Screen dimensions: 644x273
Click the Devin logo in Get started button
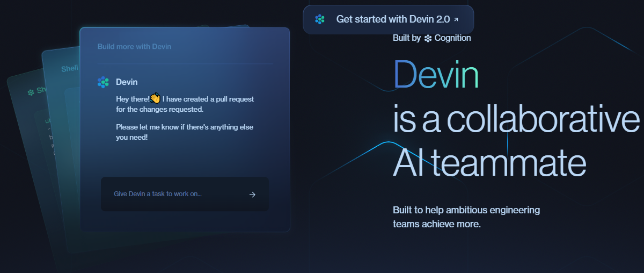click(320, 19)
